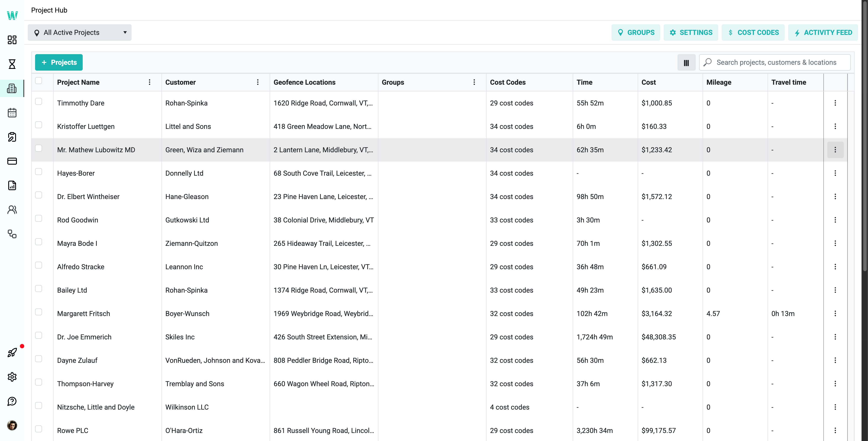The height and width of the screenshot is (441, 868).
Task: Select the checkbox next to Hayes-Borer
Action: click(x=39, y=172)
